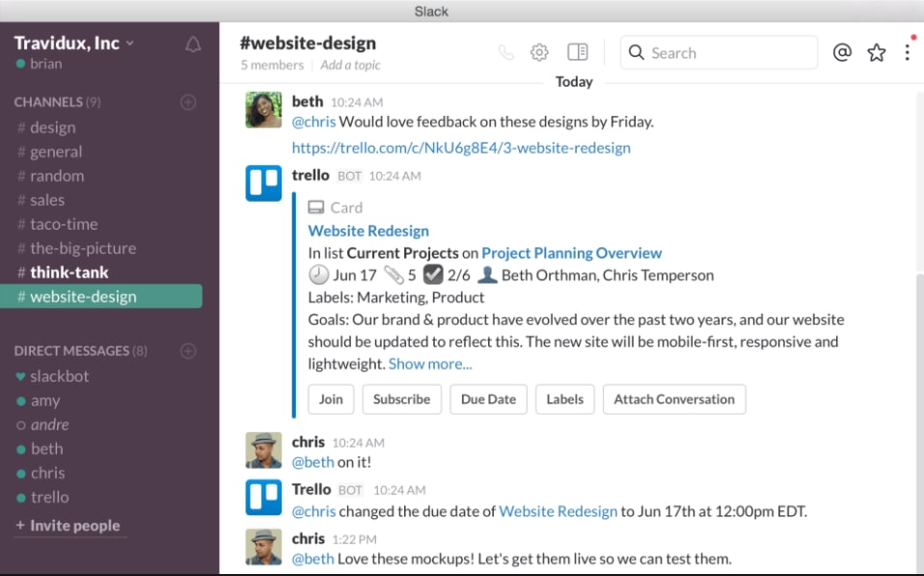The height and width of the screenshot is (576, 924).
Task: Click @chris mention in beth's message
Action: 313,122
